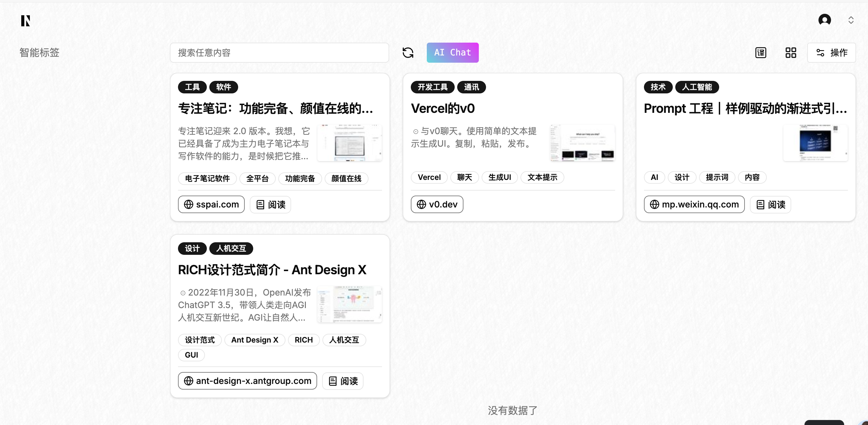The image size is (868, 425).
Task: Click 阅读 on the Ant Design X card
Action: [342, 381]
